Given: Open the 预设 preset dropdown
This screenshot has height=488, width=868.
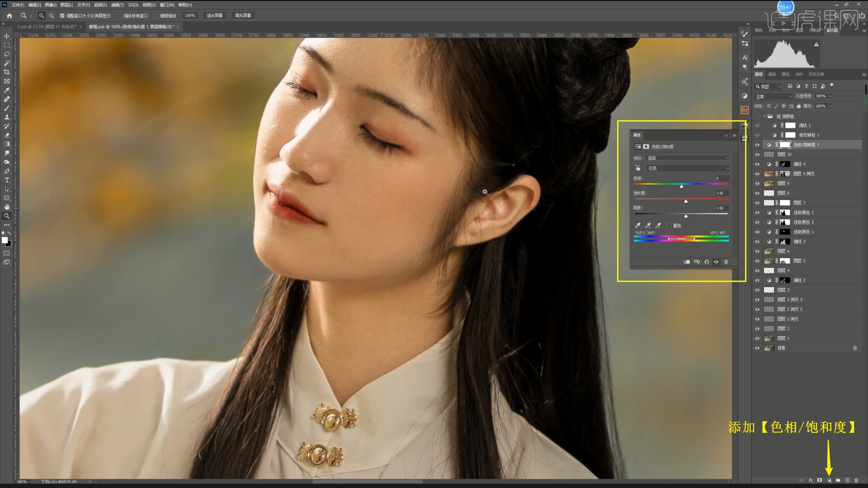Looking at the screenshot, I should click(688, 158).
